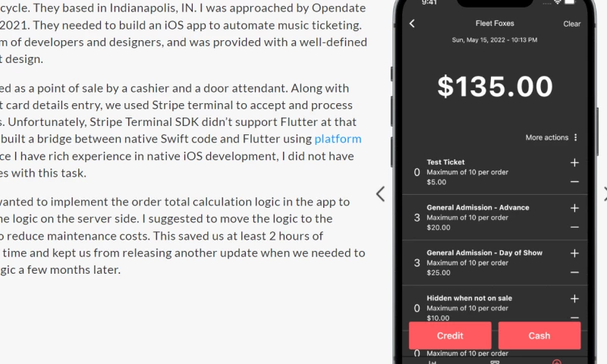Viewport: 607px width, 364px height.
Task: Remove a General Admission - Day of Show ticket
Action: pos(574,273)
